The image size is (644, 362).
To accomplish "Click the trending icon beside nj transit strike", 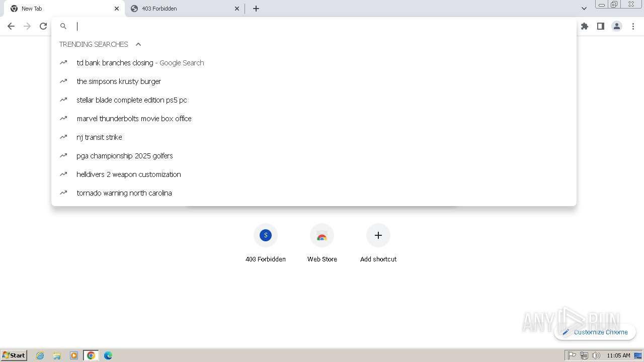I will coord(63,137).
